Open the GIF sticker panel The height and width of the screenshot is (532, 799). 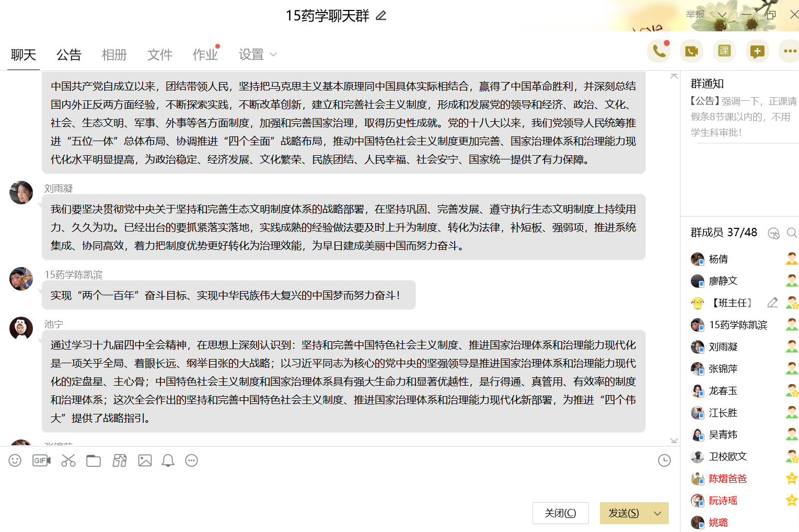[41, 460]
